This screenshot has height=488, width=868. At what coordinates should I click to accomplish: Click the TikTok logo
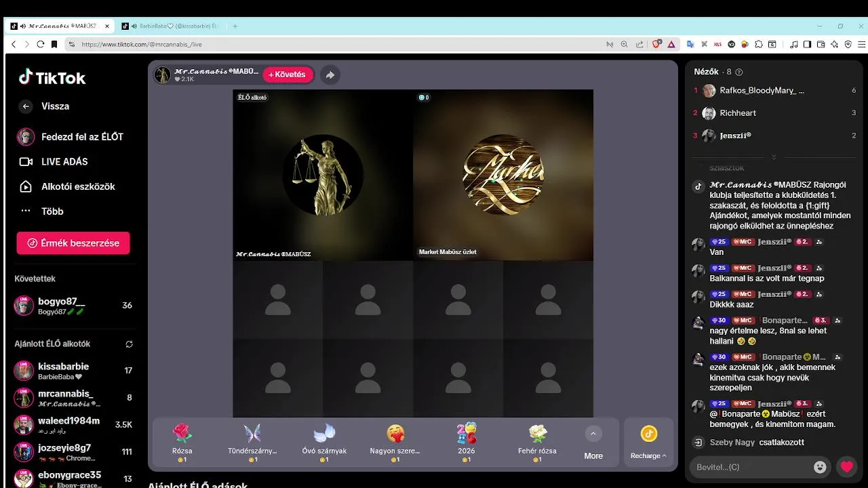coord(52,77)
